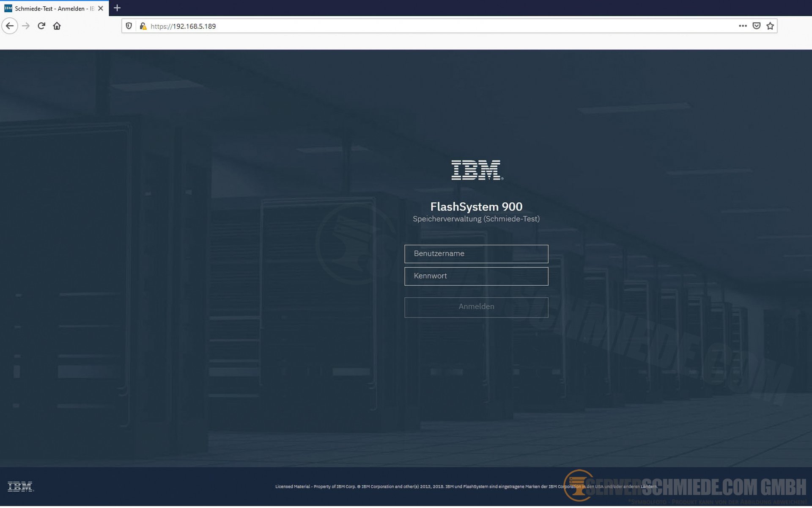Click the centered IBM logo
Screen dimensions: 812x508
click(476, 170)
